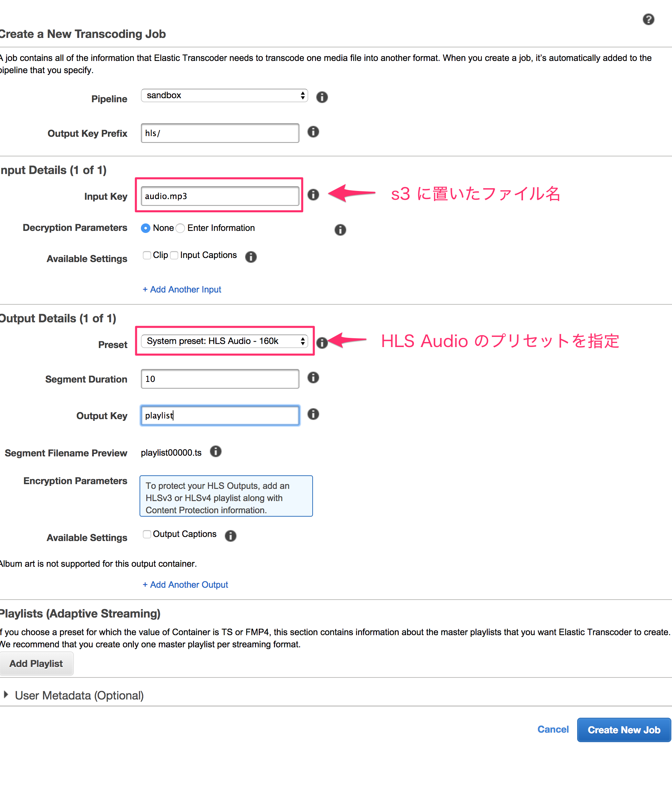This screenshot has width=672, height=799.
Task: Click info icon beside Output Captions
Action: tap(230, 536)
